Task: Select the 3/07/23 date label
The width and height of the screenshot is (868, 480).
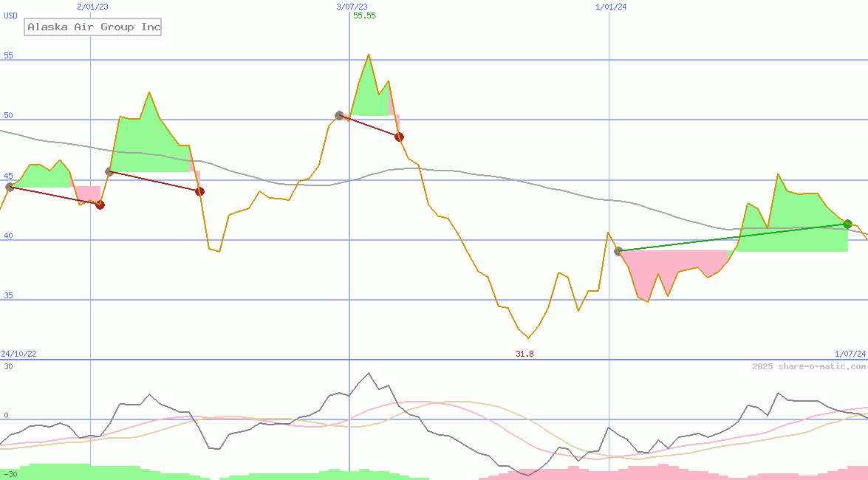Action: [351, 7]
